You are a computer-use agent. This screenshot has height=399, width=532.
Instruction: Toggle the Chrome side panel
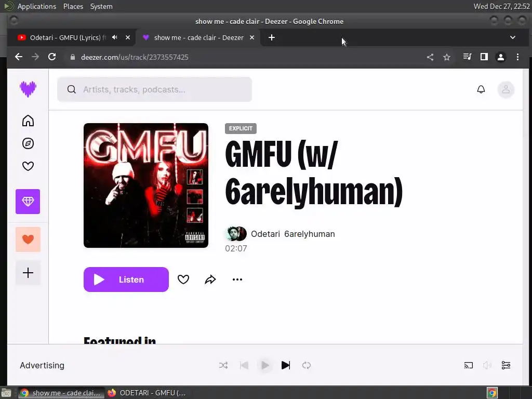pyautogui.click(x=484, y=57)
